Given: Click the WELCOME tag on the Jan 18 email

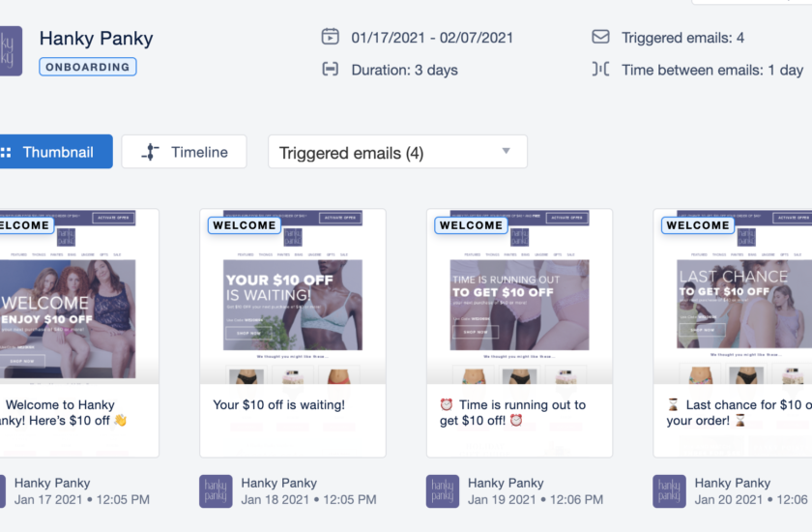Looking at the screenshot, I should pyautogui.click(x=245, y=225).
